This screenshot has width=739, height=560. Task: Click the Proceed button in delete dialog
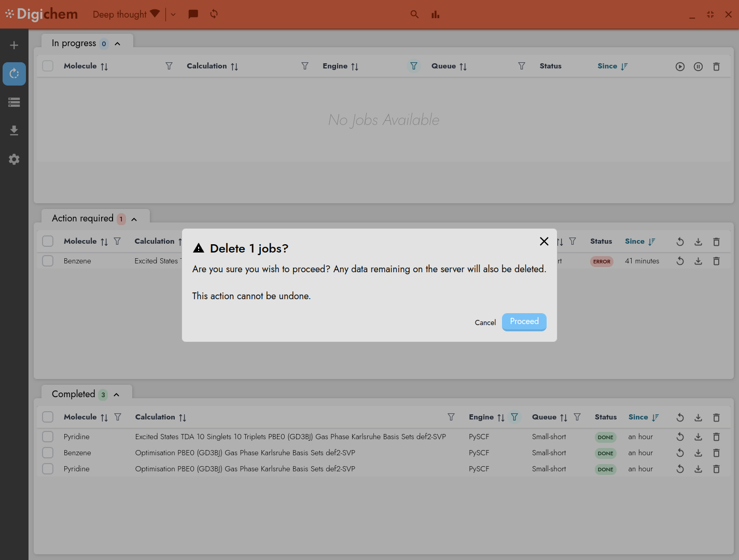tap(524, 322)
